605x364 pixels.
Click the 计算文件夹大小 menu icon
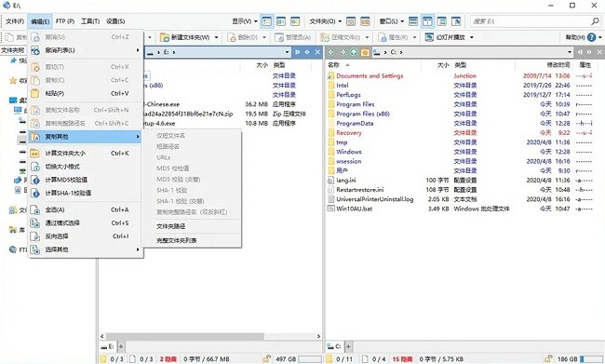pyautogui.click(x=35, y=154)
